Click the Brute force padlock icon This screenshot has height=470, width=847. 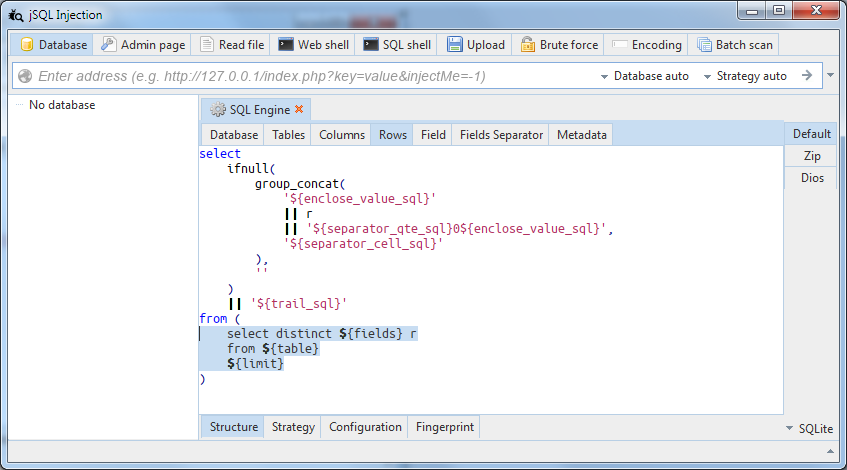(x=527, y=44)
